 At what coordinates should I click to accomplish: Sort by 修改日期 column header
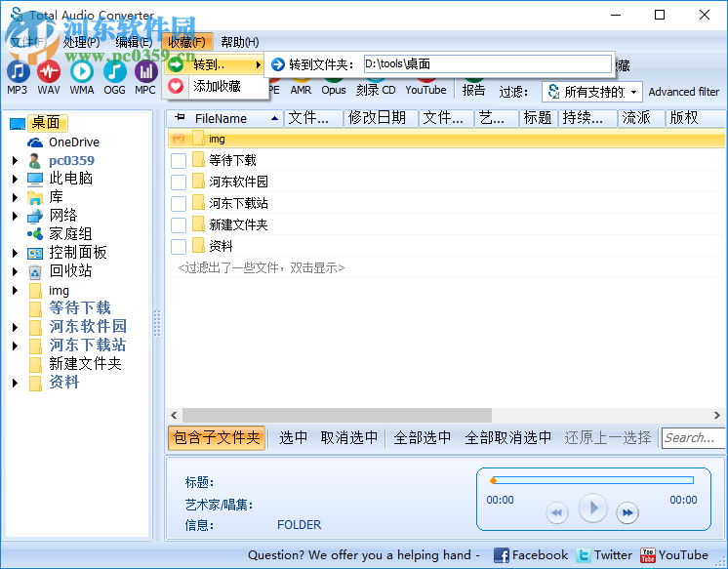coord(381,118)
